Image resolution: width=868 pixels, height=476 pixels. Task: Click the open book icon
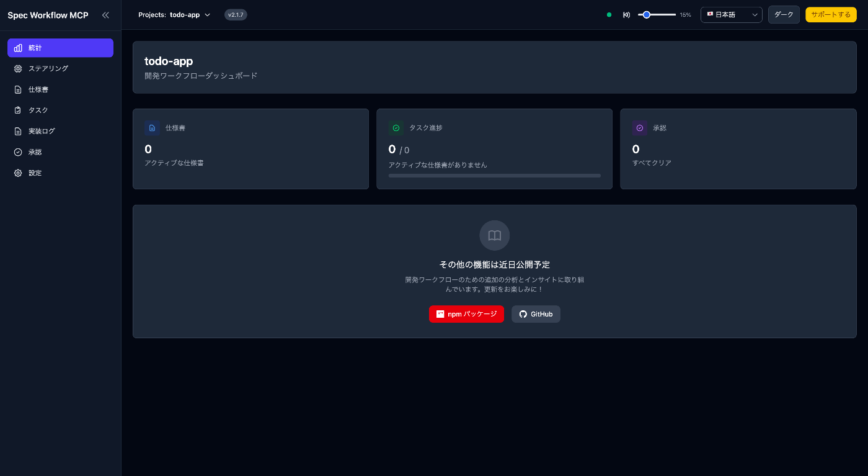(495, 236)
